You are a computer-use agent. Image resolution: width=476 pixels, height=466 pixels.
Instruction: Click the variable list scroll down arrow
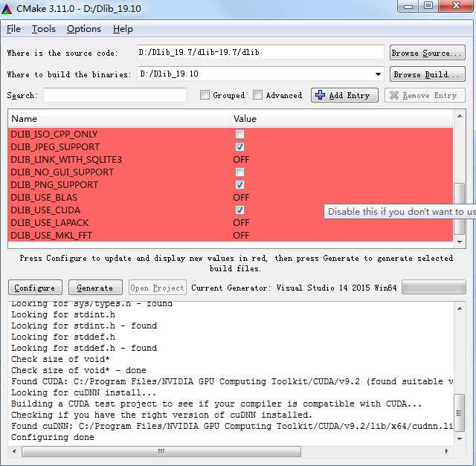point(460,242)
